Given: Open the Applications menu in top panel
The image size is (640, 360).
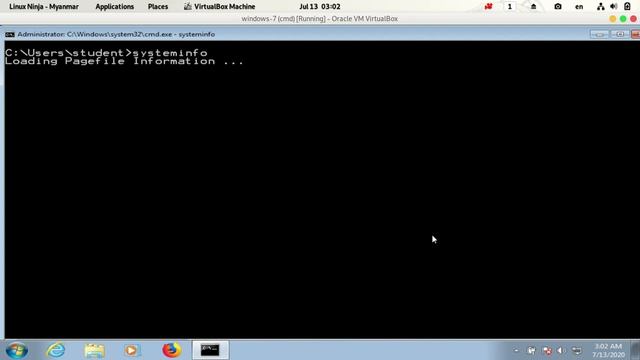Looking at the screenshot, I should coord(115,7).
